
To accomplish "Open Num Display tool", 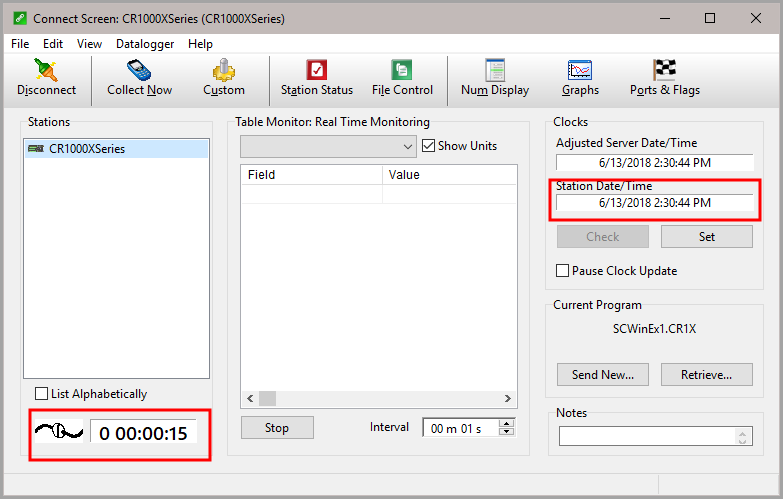I will pyautogui.click(x=495, y=78).
